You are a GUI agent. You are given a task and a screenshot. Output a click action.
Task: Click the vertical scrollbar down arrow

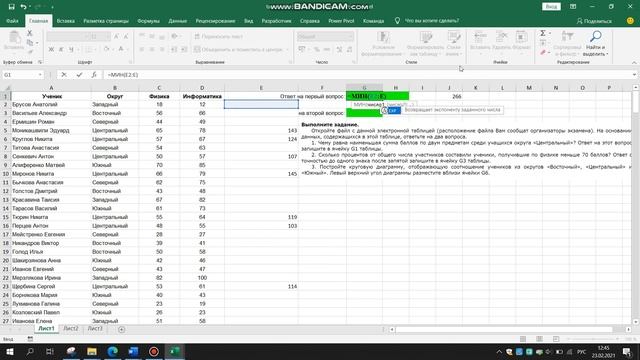(x=636, y=322)
